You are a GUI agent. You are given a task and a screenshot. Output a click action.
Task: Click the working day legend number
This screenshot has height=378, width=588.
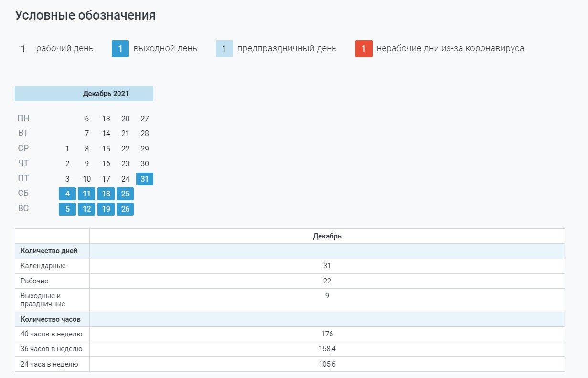pyautogui.click(x=23, y=49)
